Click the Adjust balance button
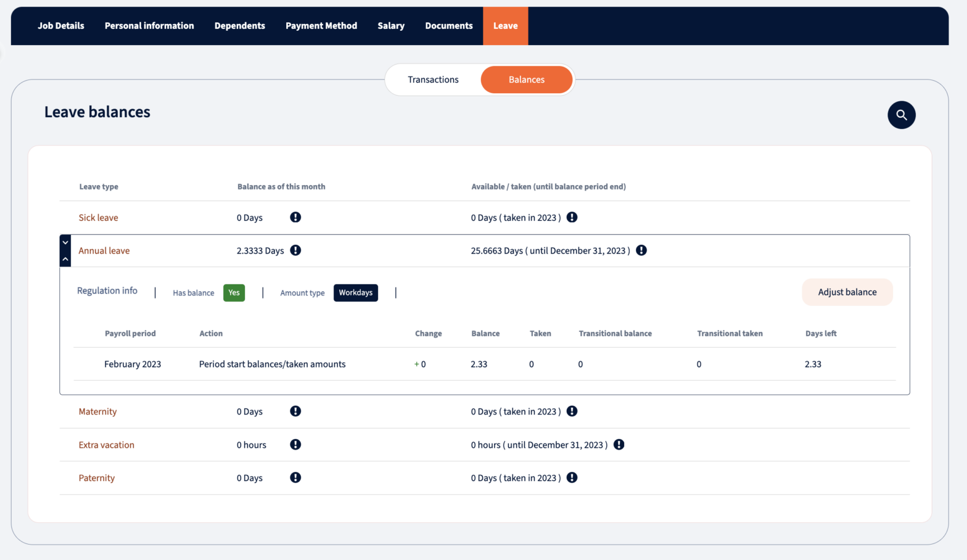The image size is (967, 560). pos(847,292)
